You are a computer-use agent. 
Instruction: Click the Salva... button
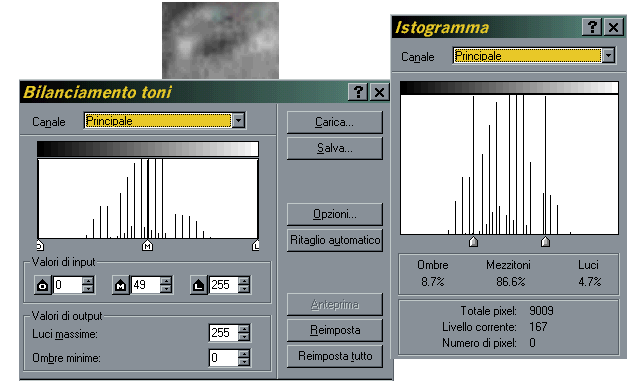[x=335, y=148]
